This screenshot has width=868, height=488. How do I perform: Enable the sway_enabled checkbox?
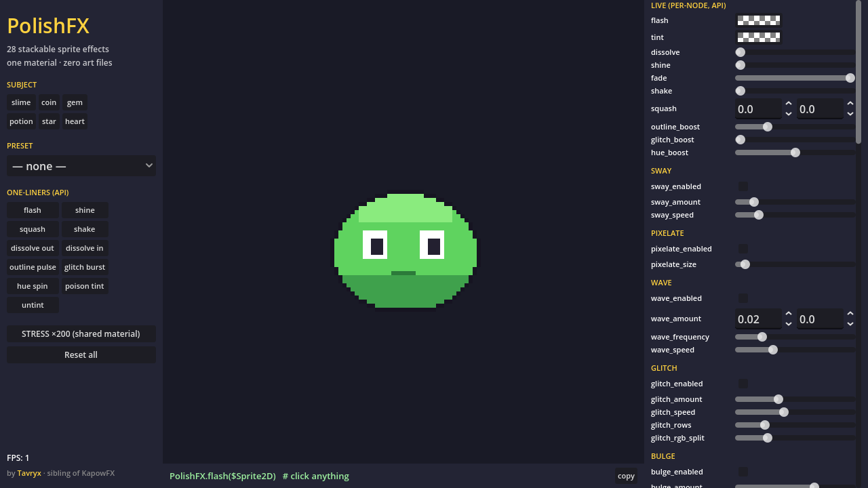click(743, 186)
